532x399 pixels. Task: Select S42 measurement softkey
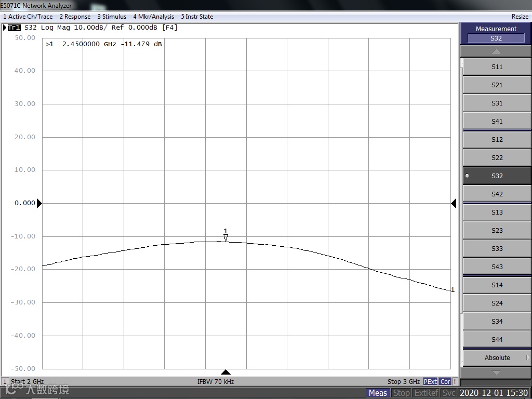[x=497, y=194]
